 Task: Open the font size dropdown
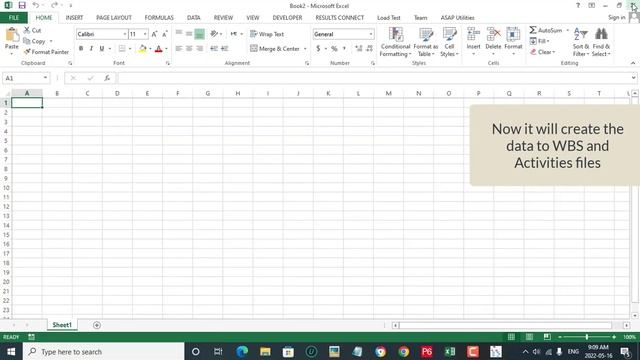[x=145, y=34]
